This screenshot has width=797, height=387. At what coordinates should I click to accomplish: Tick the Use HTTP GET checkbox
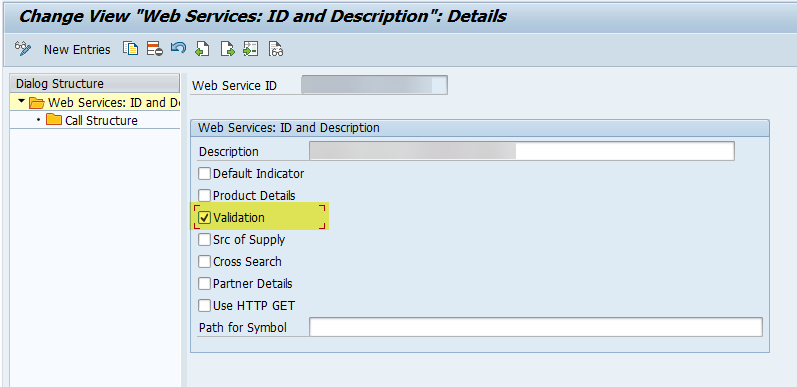pyautogui.click(x=204, y=306)
